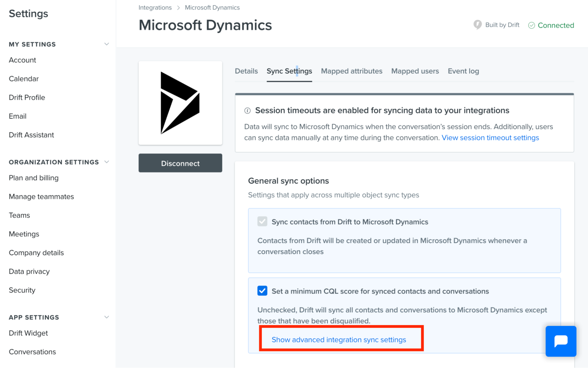The image size is (588, 368).
Task: Click the General sync options heading
Action: point(288,181)
